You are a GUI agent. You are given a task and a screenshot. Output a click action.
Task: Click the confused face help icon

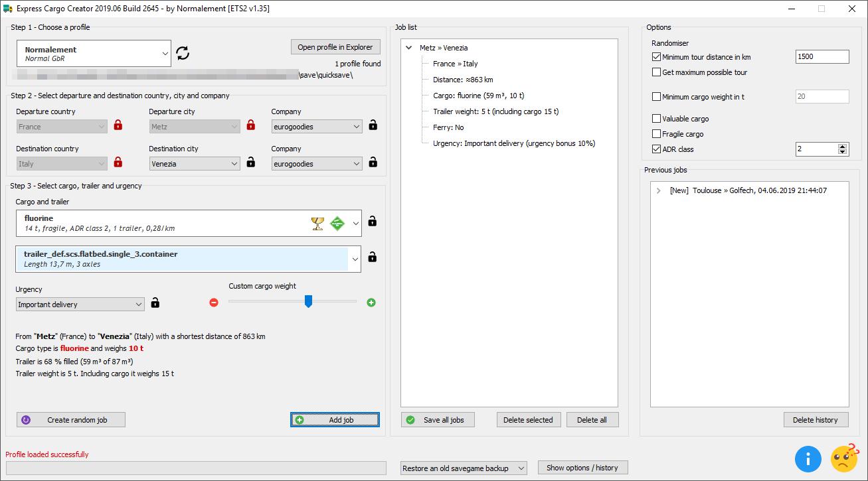pyautogui.click(x=843, y=458)
